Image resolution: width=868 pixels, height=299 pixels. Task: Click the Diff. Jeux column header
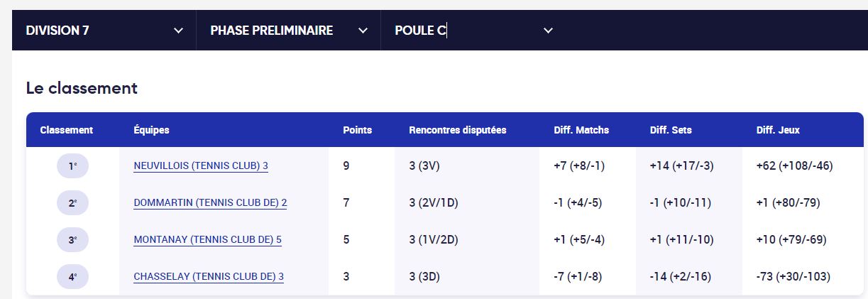click(778, 130)
